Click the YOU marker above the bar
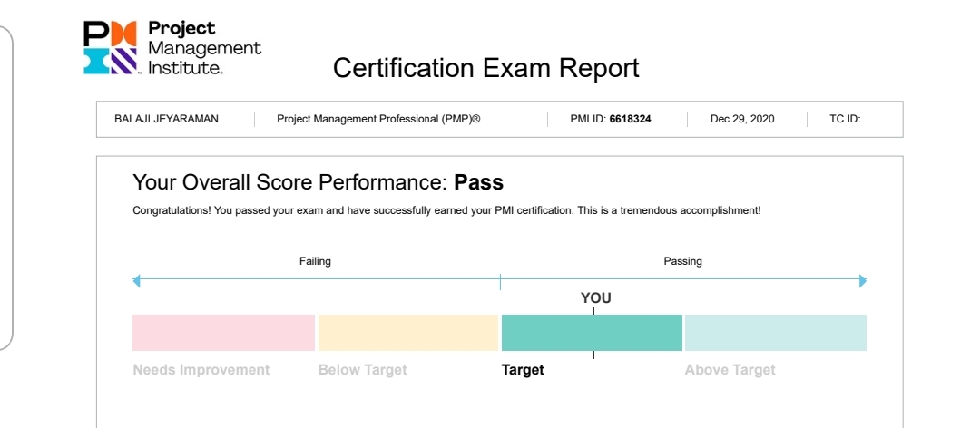The width and height of the screenshot is (980, 428). [x=595, y=298]
